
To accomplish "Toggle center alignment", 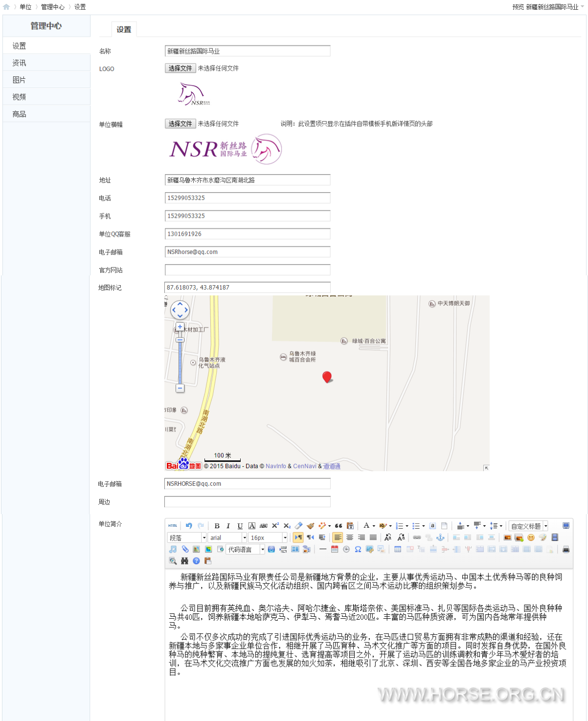I will [350, 538].
